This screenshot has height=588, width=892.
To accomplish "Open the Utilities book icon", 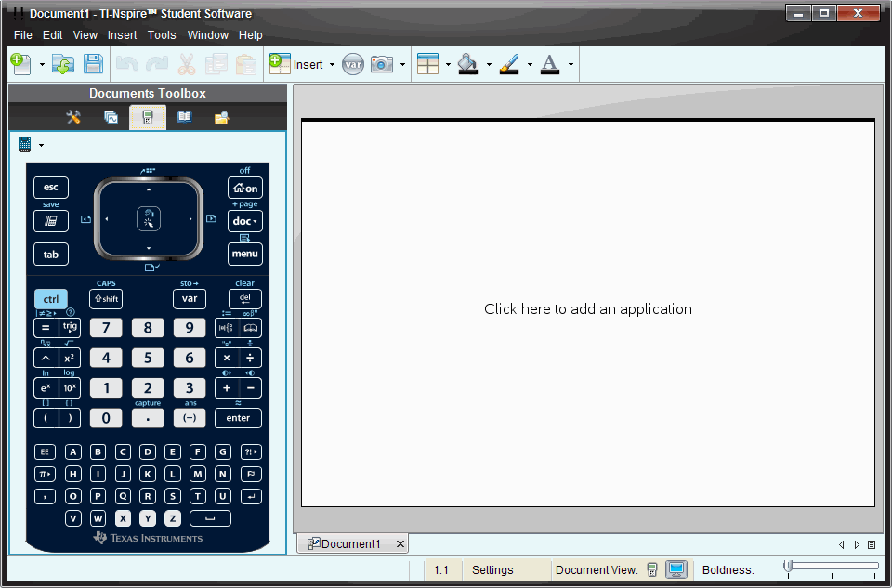I will pos(187,117).
